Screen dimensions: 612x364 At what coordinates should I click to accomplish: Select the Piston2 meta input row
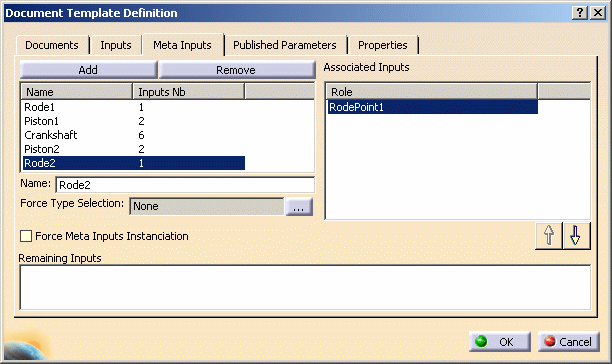click(x=134, y=149)
